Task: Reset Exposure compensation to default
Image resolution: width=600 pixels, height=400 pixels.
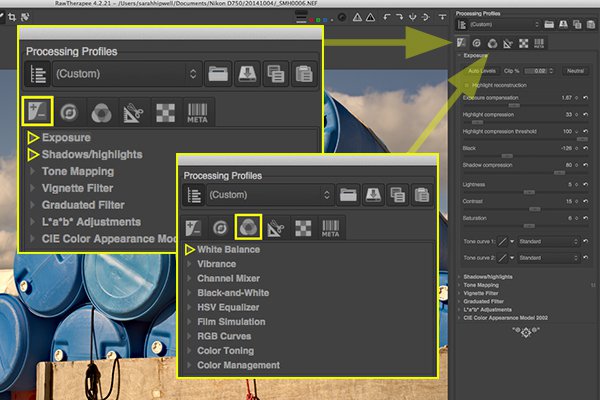Action: (585, 98)
